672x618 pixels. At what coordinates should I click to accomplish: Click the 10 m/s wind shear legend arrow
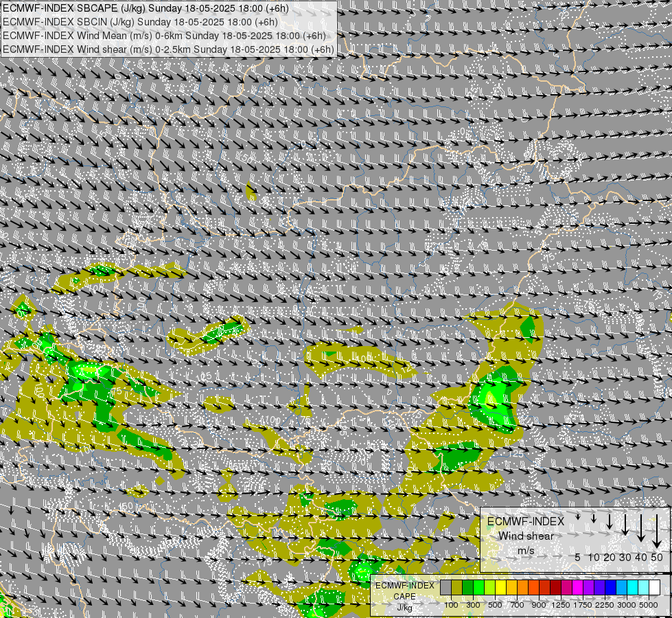click(x=594, y=518)
